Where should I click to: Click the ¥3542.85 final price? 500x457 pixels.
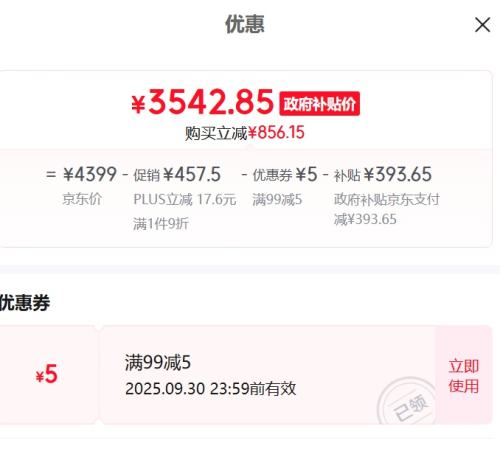click(203, 102)
